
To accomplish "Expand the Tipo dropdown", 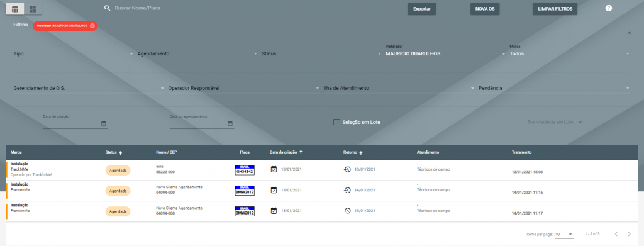I will click(x=74, y=54).
